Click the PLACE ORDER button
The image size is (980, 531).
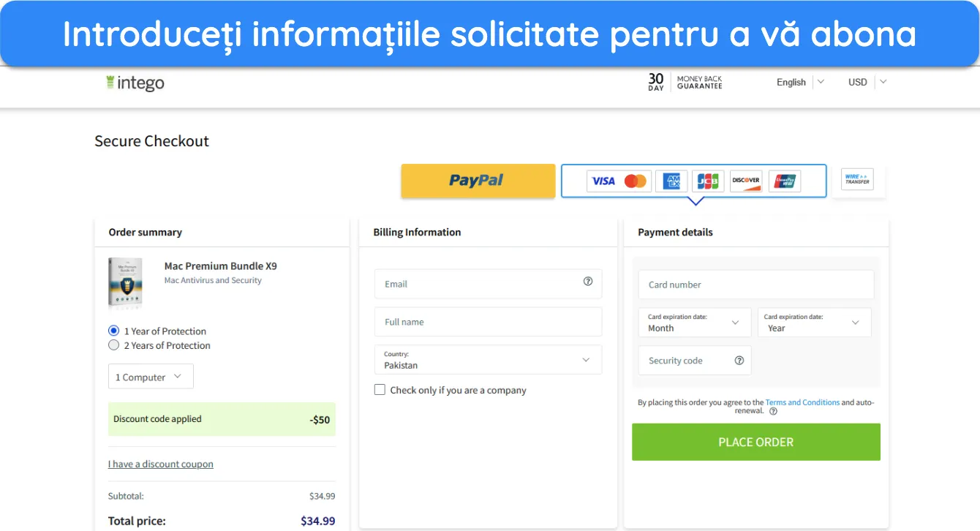point(756,442)
